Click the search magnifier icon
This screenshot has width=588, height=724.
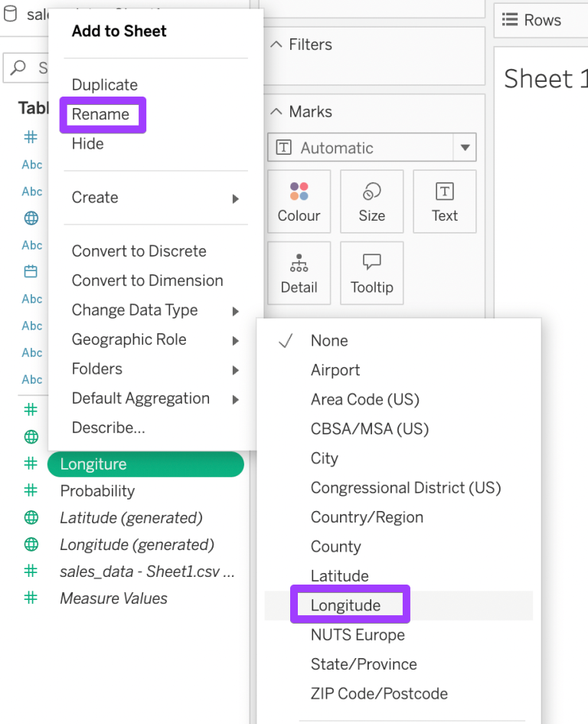pyautogui.click(x=17, y=67)
